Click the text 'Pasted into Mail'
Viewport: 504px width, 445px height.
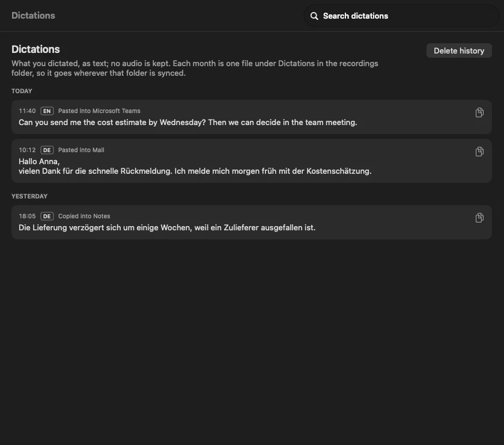[81, 150]
